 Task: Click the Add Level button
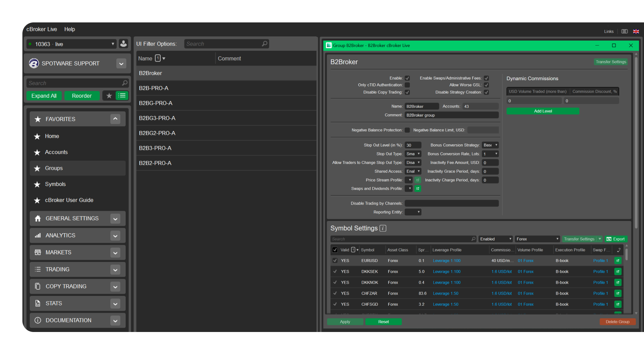(543, 111)
